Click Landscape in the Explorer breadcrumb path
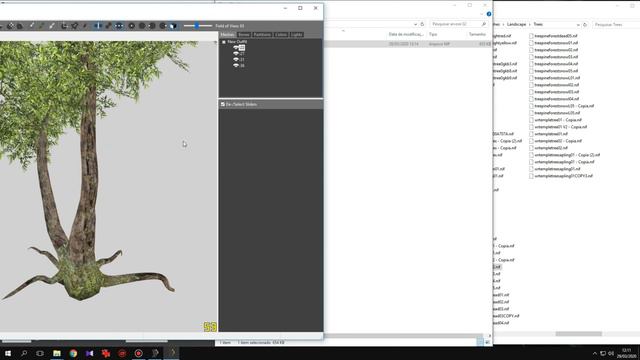The image size is (640, 360). pyautogui.click(x=516, y=24)
